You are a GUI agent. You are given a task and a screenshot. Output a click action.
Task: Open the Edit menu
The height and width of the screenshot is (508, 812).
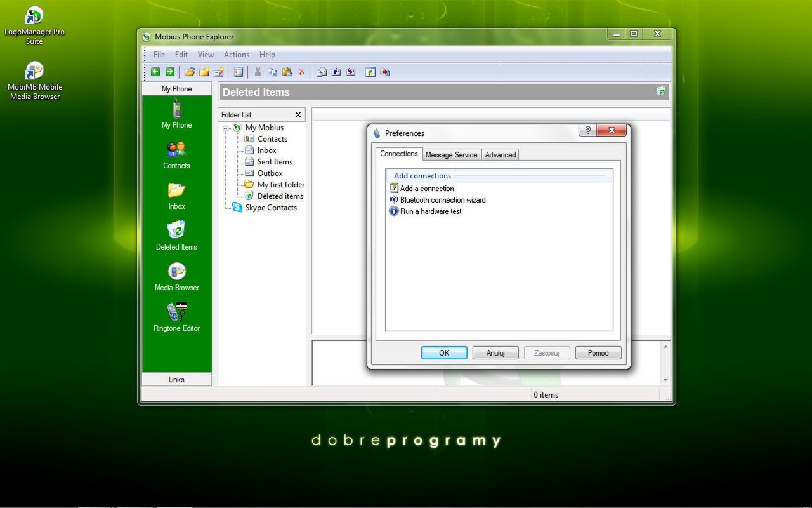coord(181,55)
